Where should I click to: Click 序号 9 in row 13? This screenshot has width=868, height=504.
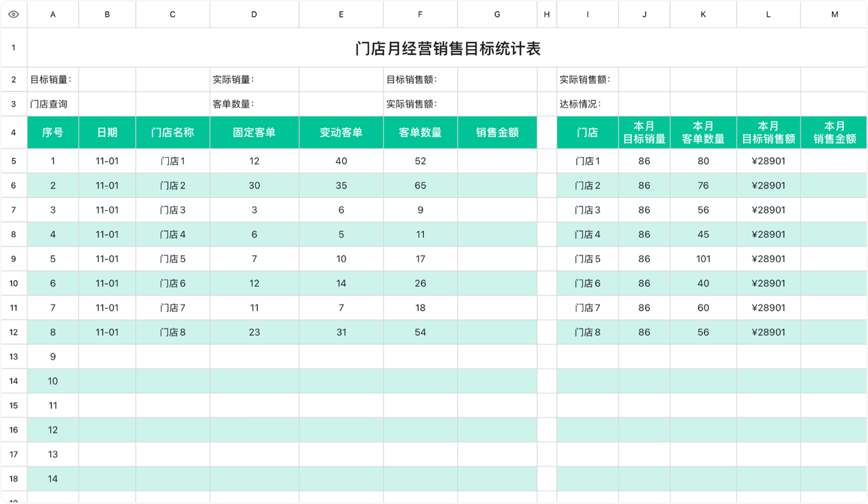53,356
